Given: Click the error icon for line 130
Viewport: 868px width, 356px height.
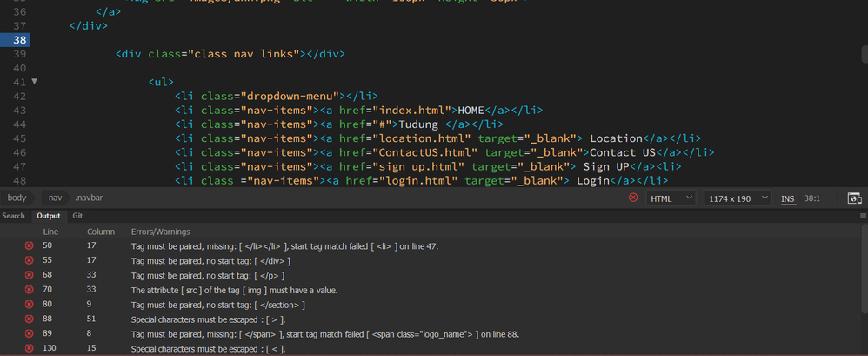Looking at the screenshot, I should point(29,349).
